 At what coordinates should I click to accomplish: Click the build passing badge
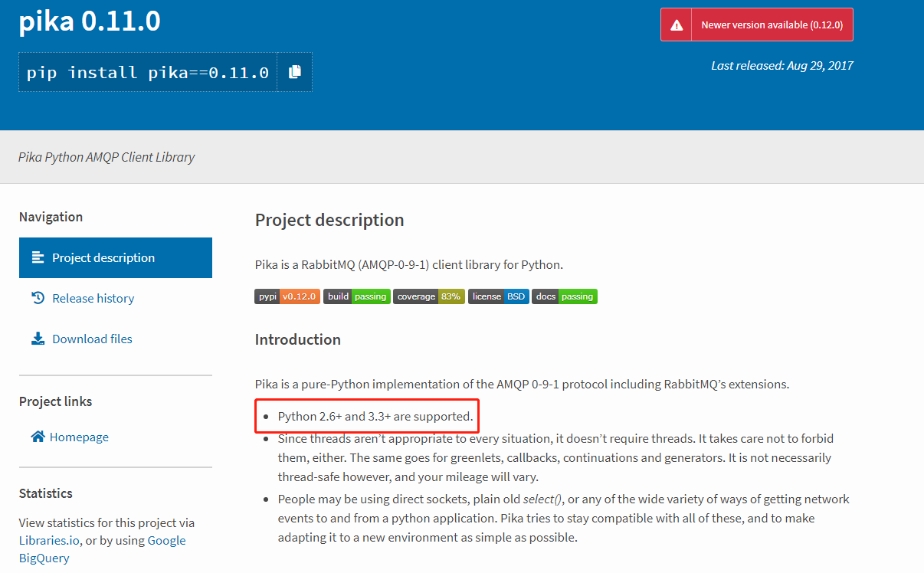pos(357,296)
